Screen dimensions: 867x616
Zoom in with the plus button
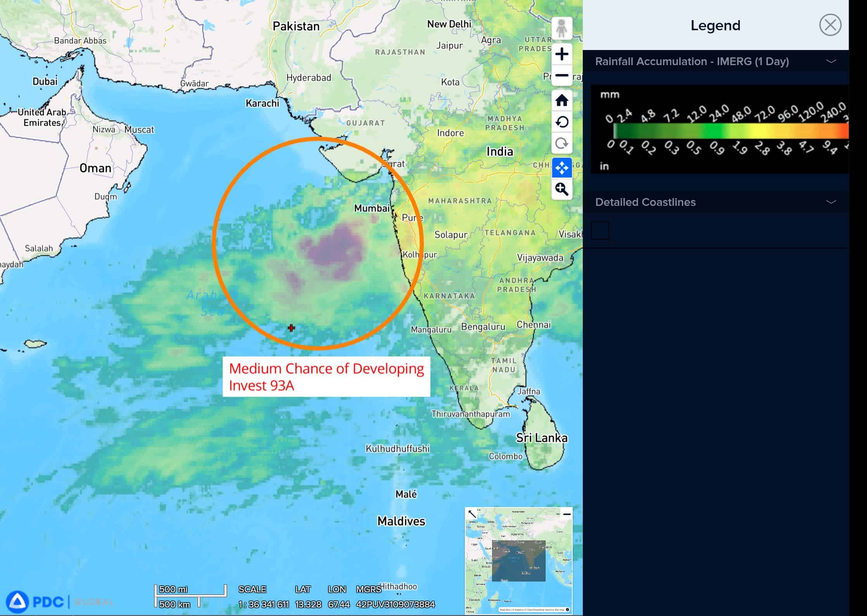[x=561, y=54]
